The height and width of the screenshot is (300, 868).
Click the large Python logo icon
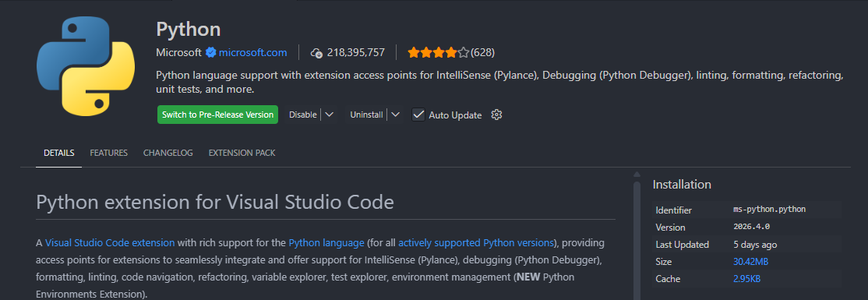click(86, 66)
